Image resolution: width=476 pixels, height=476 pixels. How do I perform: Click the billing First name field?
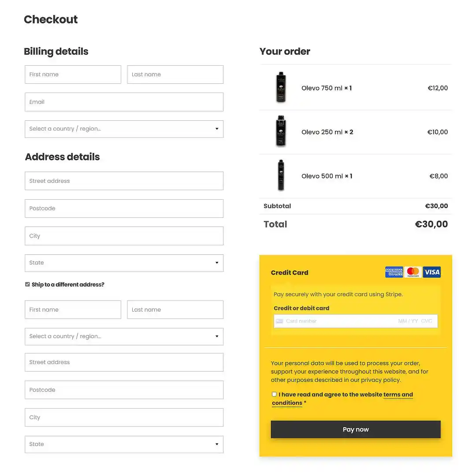click(x=73, y=74)
